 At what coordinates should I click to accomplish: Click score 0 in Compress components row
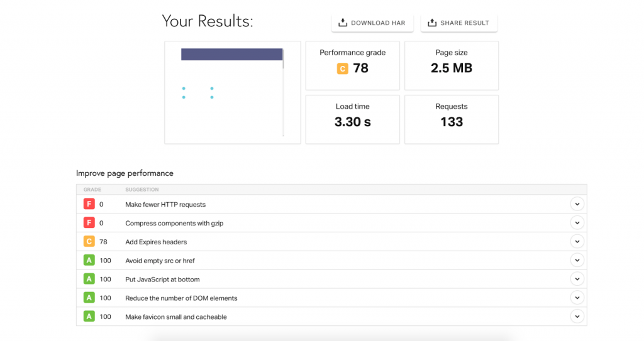coord(101,223)
